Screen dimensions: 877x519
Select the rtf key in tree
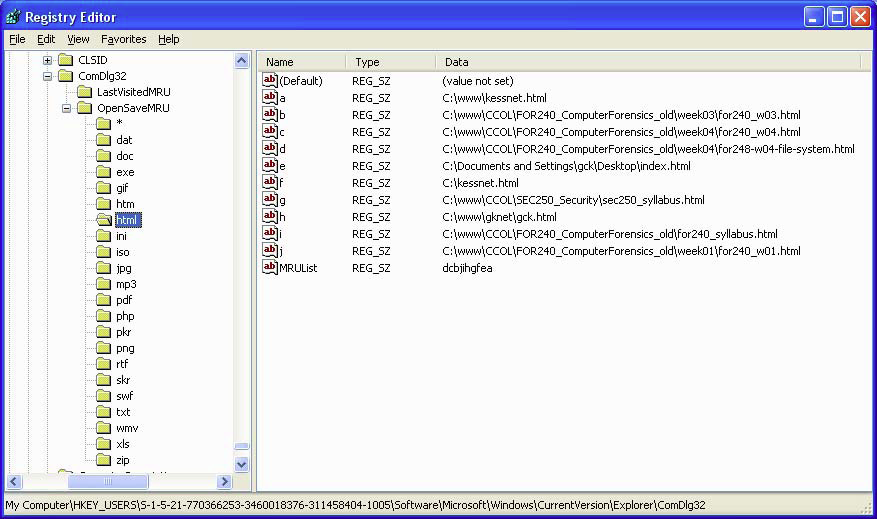click(x=122, y=364)
